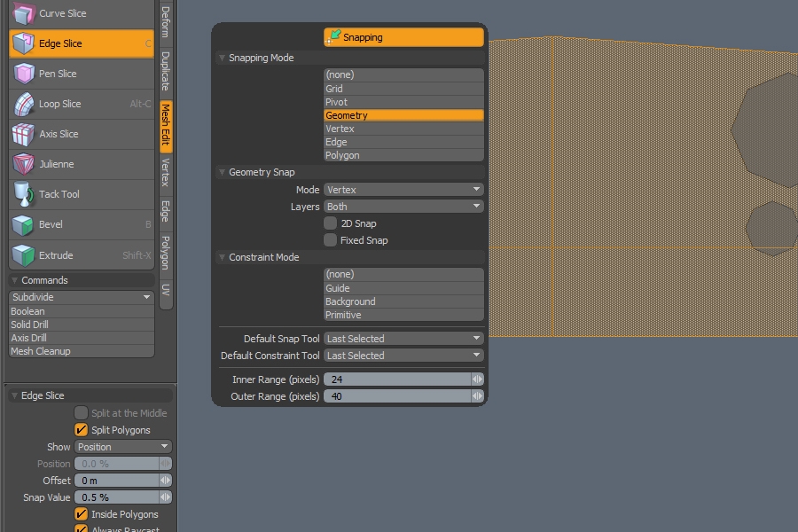Open the Show Position dropdown
The image size is (798, 532).
coord(123,447)
